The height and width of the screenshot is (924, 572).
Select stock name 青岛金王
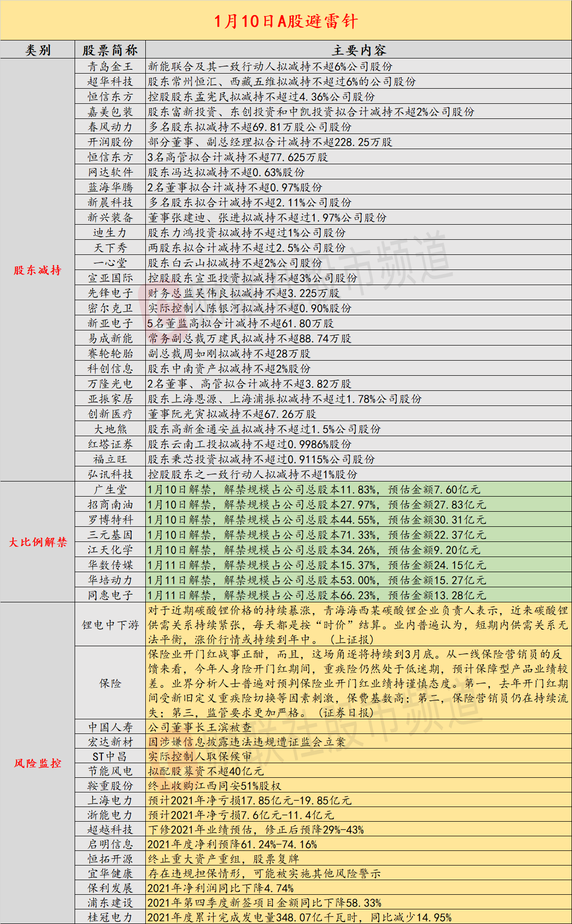tap(110, 66)
